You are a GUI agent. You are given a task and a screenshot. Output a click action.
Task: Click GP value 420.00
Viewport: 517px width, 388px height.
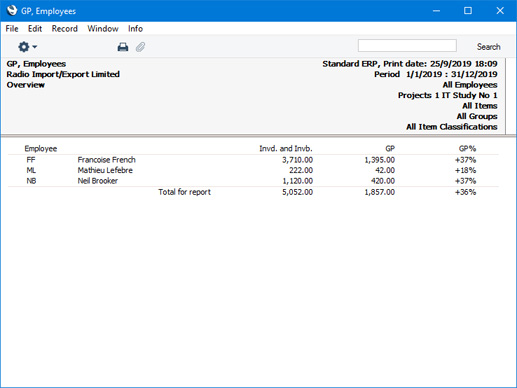pyautogui.click(x=383, y=181)
